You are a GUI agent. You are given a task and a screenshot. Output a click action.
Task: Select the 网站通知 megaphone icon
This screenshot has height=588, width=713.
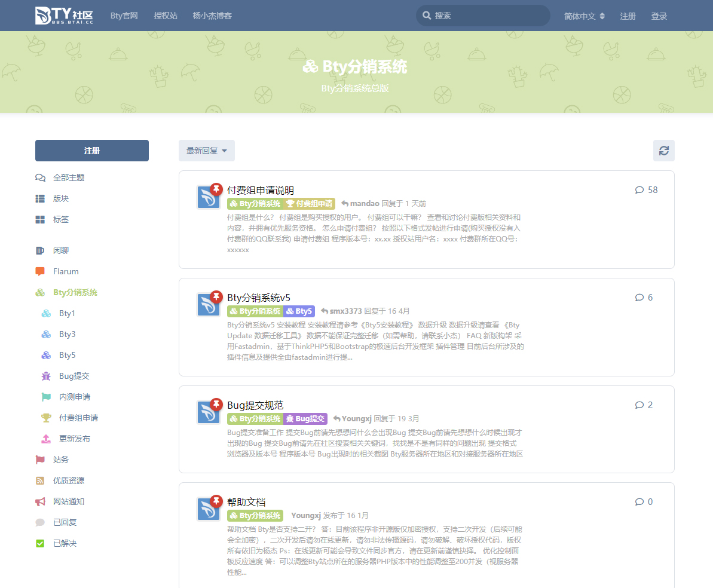40,501
